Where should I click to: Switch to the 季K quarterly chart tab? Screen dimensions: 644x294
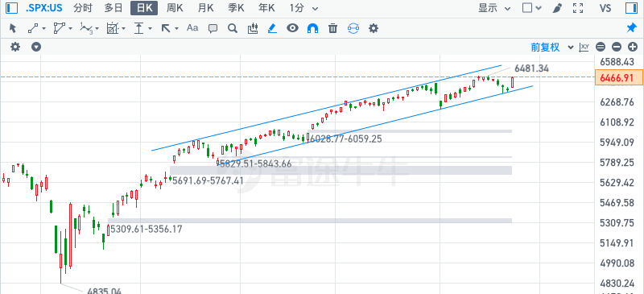point(236,8)
